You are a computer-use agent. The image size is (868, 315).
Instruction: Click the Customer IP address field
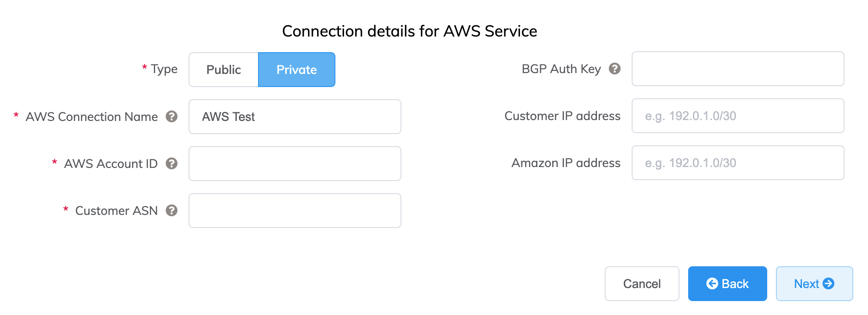coord(737,116)
